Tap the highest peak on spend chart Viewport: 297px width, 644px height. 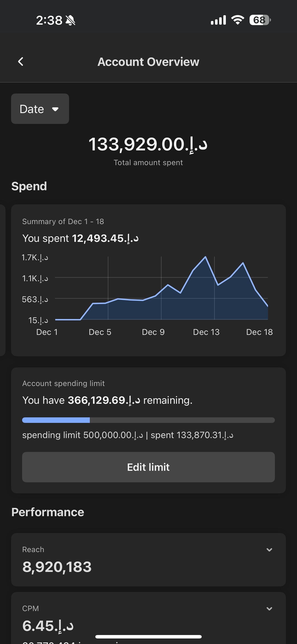206,257
